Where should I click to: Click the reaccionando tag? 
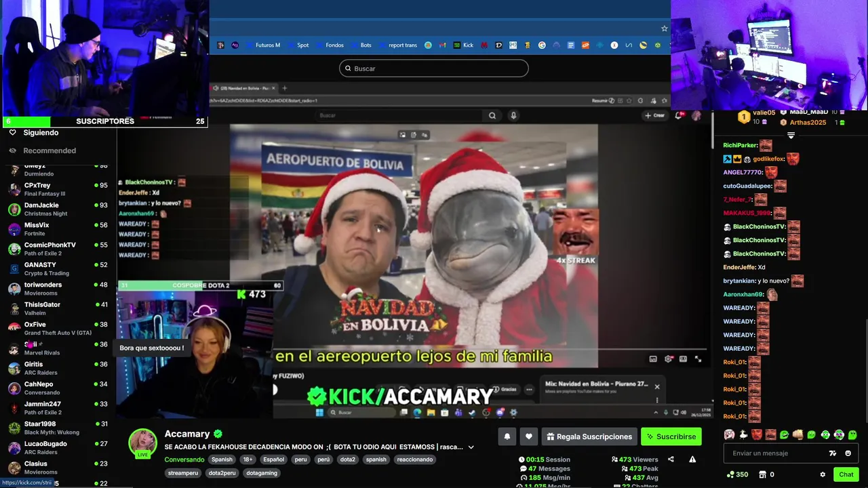tap(414, 460)
